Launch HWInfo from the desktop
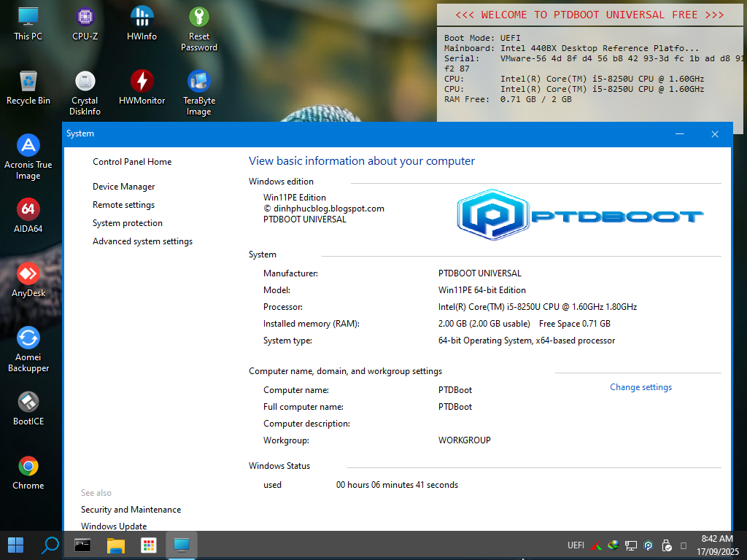 click(x=142, y=17)
